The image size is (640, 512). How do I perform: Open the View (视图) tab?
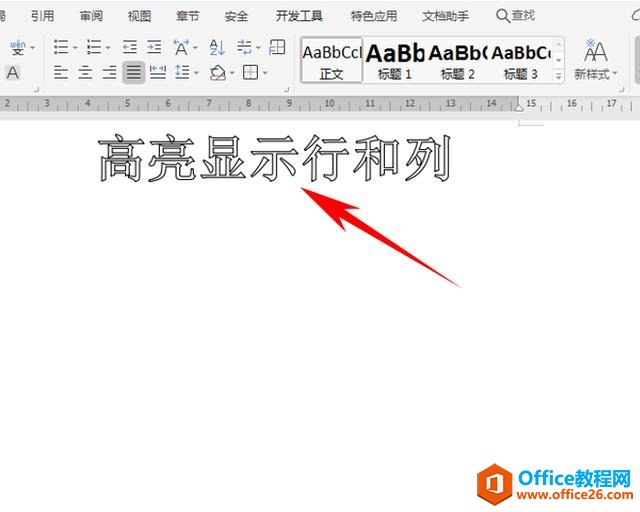coord(140,16)
